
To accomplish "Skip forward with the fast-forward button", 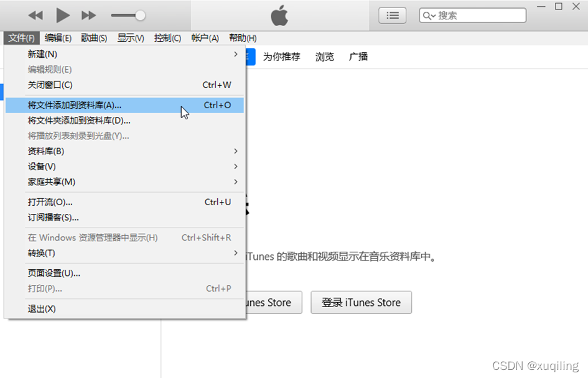I will (89, 16).
